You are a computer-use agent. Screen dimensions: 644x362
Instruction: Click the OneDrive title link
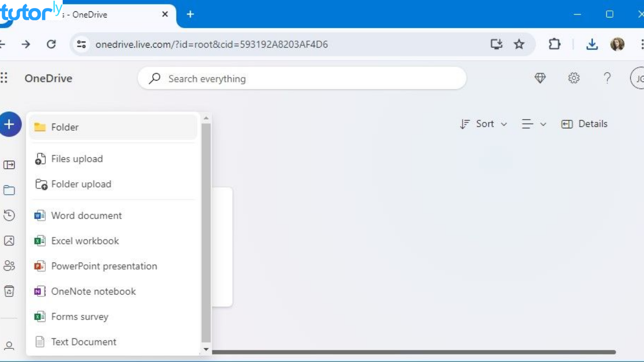click(49, 78)
